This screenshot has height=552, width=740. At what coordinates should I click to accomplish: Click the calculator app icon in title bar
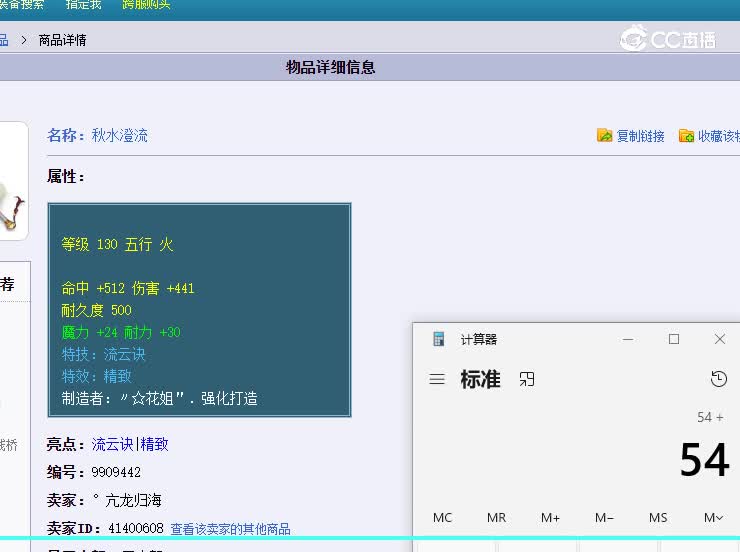coord(438,339)
